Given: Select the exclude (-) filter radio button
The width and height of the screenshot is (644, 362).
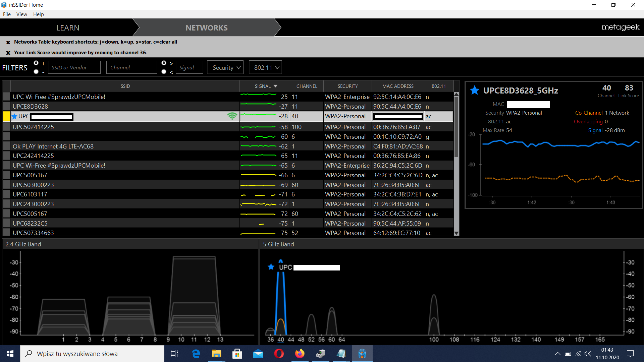Looking at the screenshot, I should pos(36,72).
